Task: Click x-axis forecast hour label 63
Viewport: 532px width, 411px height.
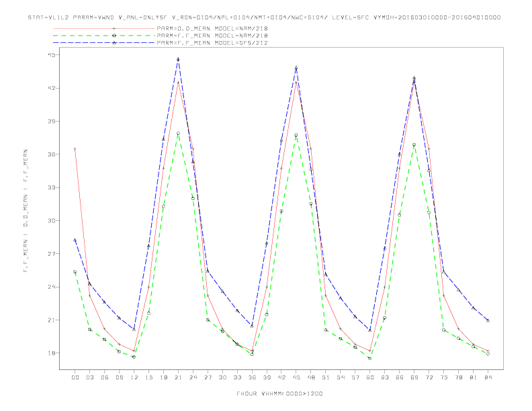Action: tap(385, 377)
